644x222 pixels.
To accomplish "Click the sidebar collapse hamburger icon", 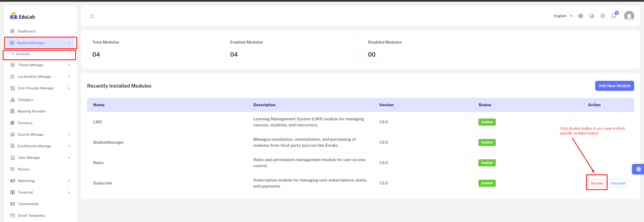I will (x=92, y=16).
